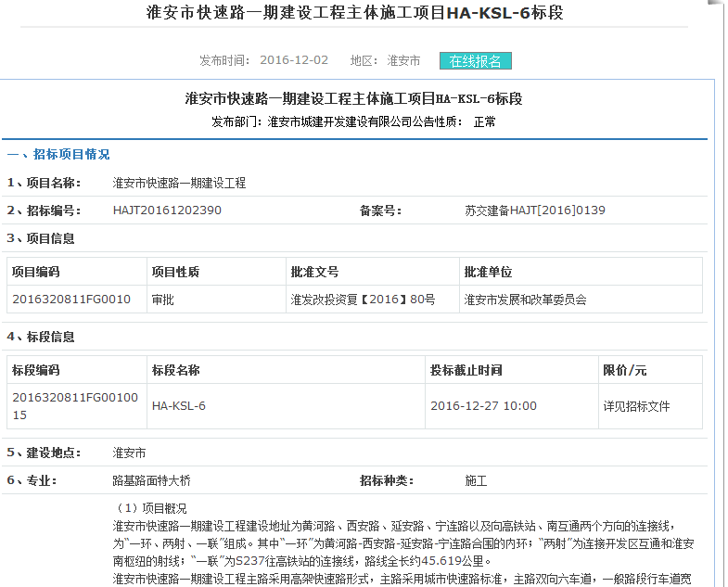Click bid deadline 2016-12-27 10:00
Image resolution: width=728 pixels, height=587 pixels.
[483, 406]
